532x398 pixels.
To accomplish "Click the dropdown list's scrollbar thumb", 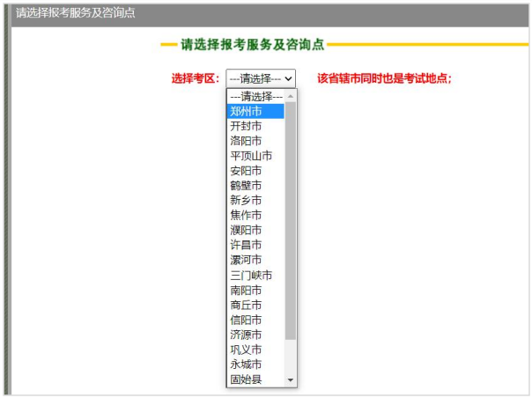I will pyautogui.click(x=291, y=220).
